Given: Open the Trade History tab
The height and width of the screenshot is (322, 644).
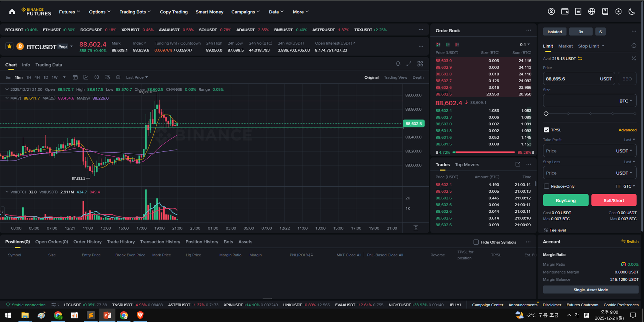Looking at the screenshot, I should [121, 242].
